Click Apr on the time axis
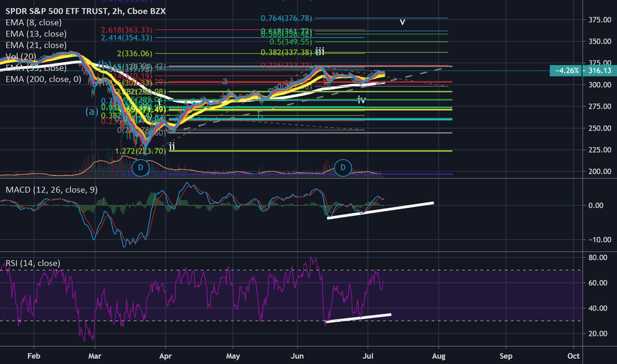Screen dimensions: 617x364 (166, 356)
